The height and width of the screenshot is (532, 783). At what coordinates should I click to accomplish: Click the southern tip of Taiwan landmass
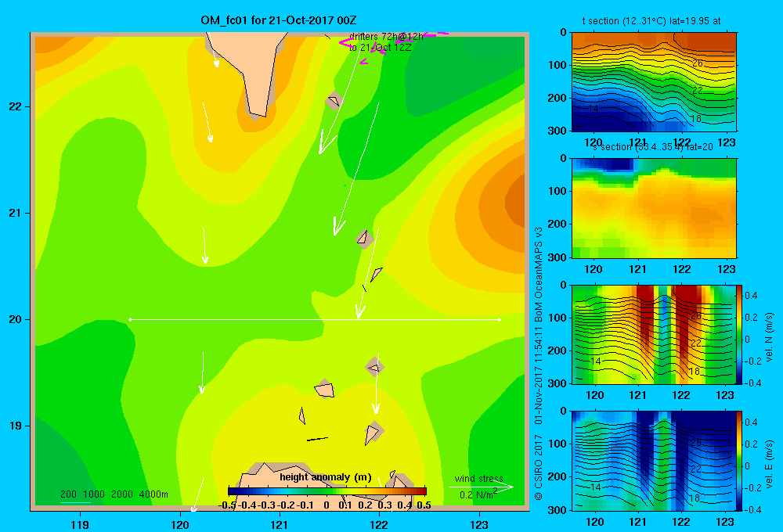tap(257, 115)
